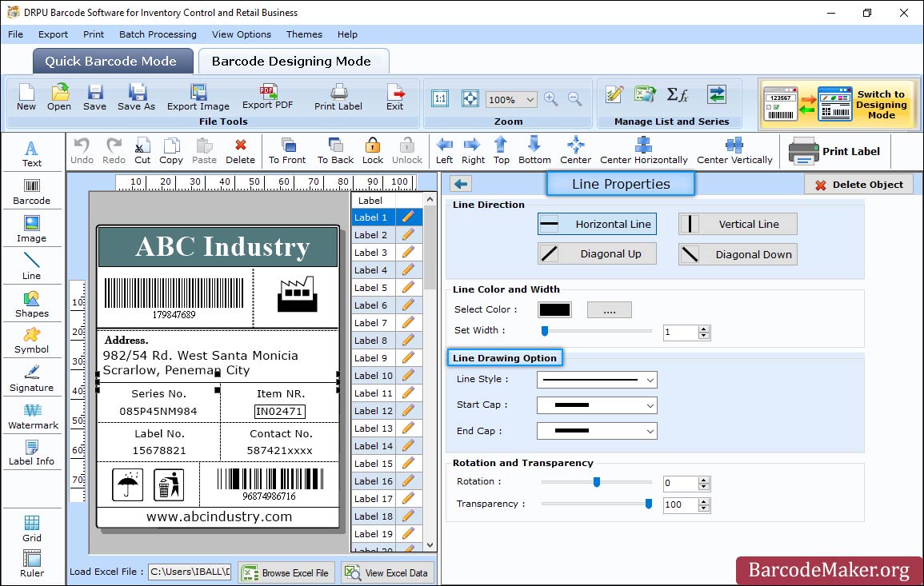Click the New file icon
Image resolution: width=924 pixels, height=586 pixels.
(26, 98)
